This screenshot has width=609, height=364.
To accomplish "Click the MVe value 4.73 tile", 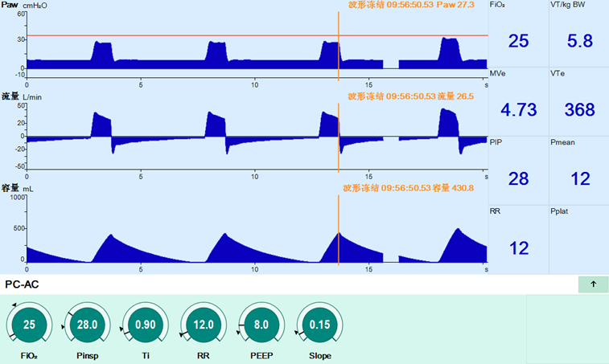I will coord(518,102).
